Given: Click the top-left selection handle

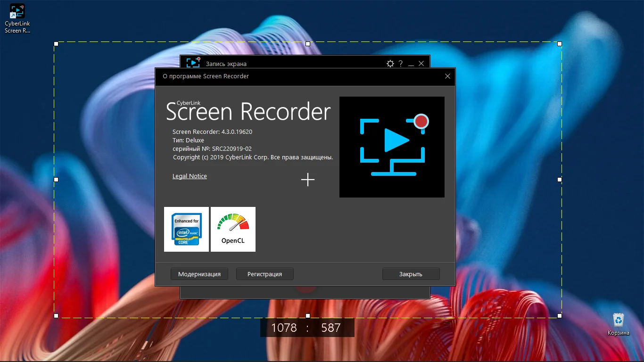Looking at the screenshot, I should tap(56, 43).
